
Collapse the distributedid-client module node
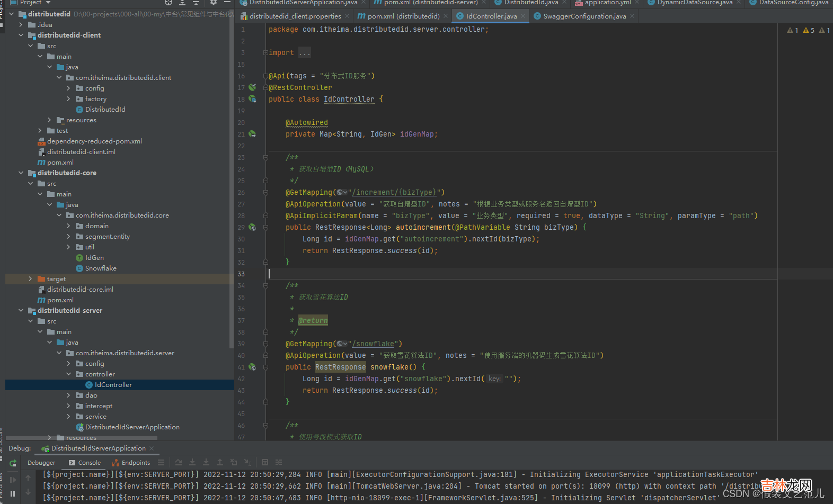pos(21,35)
